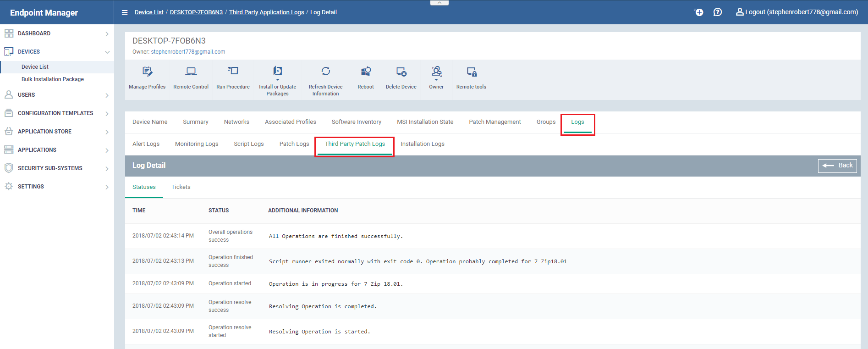
Task: Open MSI Installation State tab
Action: [x=425, y=122]
